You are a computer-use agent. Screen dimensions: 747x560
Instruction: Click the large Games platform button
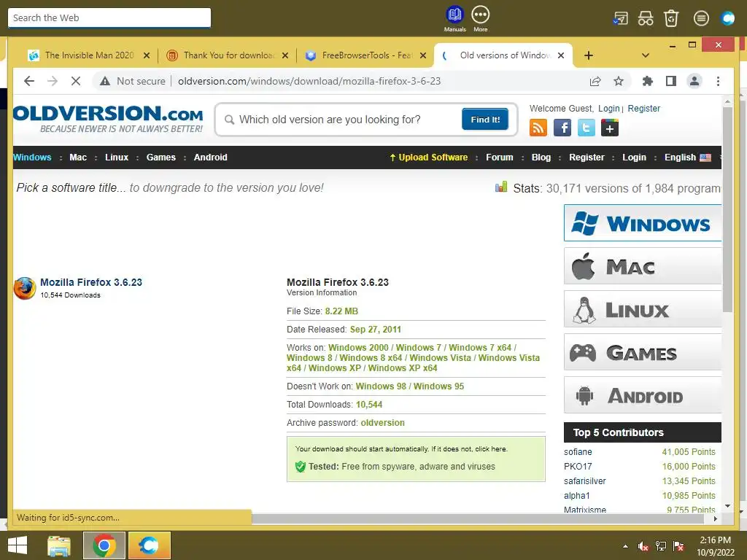[643, 352]
